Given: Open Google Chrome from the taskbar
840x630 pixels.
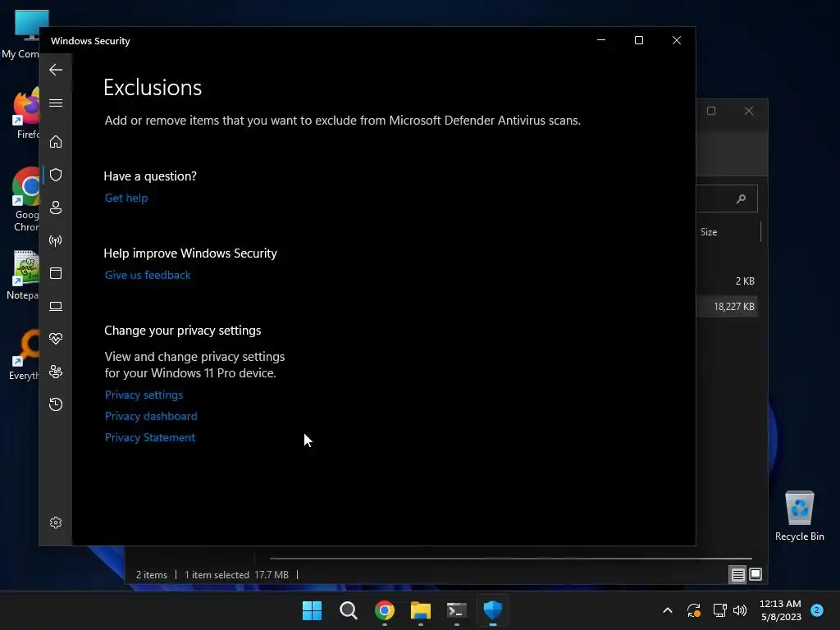Looking at the screenshot, I should click(385, 610).
